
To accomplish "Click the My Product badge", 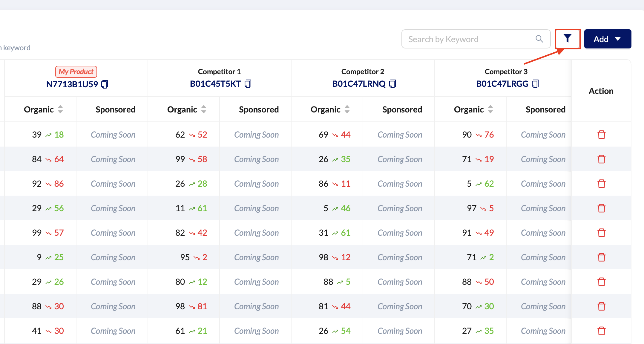I will tap(76, 71).
